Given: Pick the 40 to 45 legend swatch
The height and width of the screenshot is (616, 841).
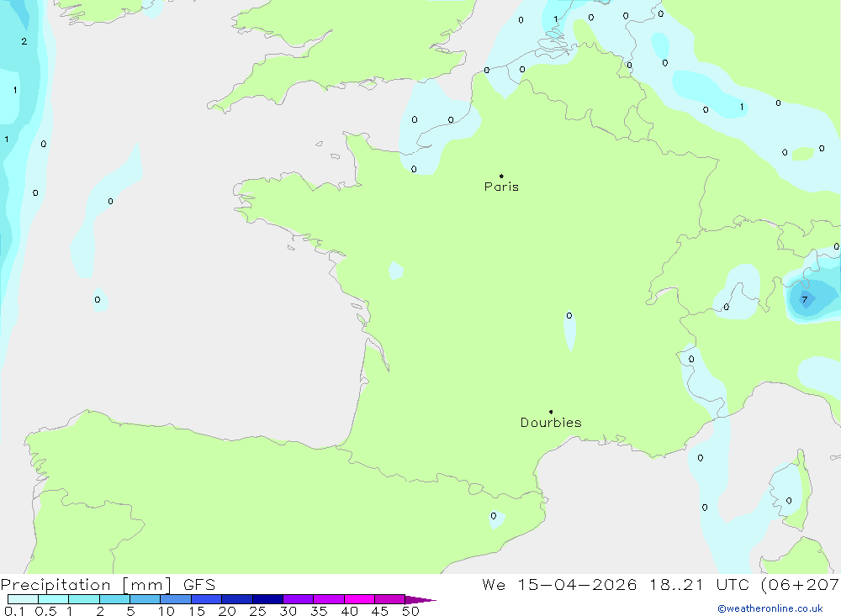Looking at the screenshot, I should (x=359, y=599).
